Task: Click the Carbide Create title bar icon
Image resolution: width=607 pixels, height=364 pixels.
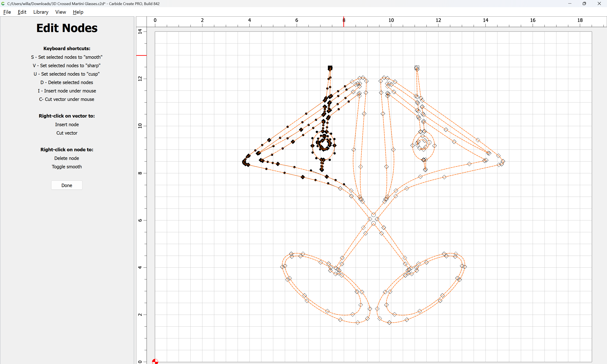Action: [x=3, y=4]
